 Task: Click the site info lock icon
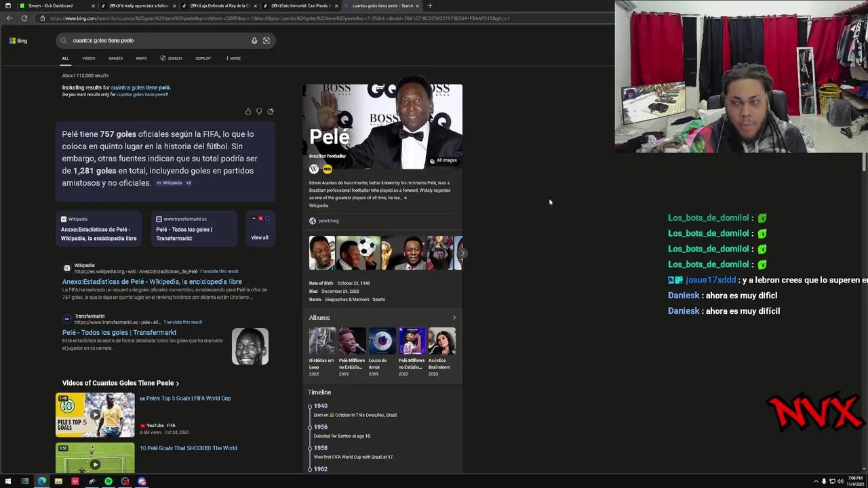[43, 18]
